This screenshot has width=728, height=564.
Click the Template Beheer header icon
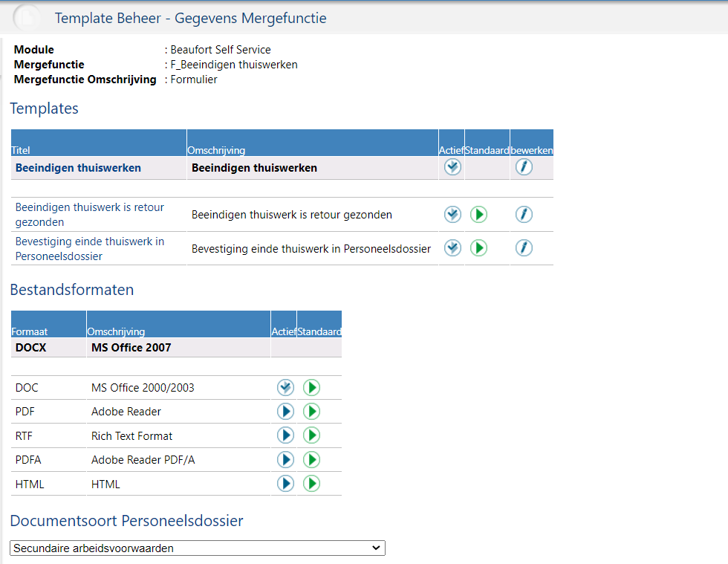coord(27,18)
